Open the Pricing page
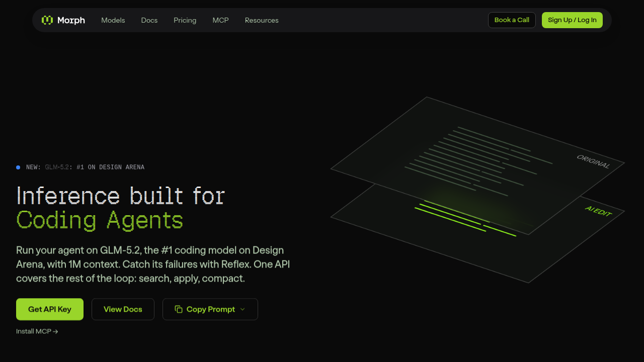The height and width of the screenshot is (362, 644). (185, 20)
